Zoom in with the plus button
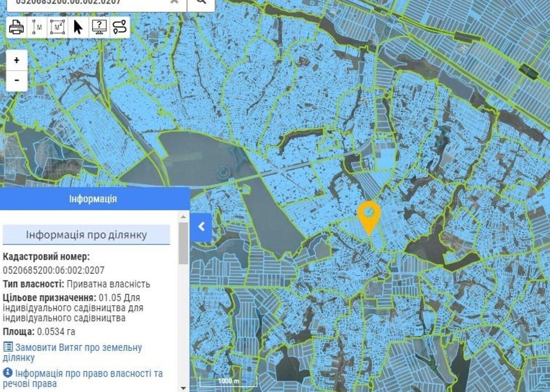Screen dimensions: 550x392 [16, 61]
